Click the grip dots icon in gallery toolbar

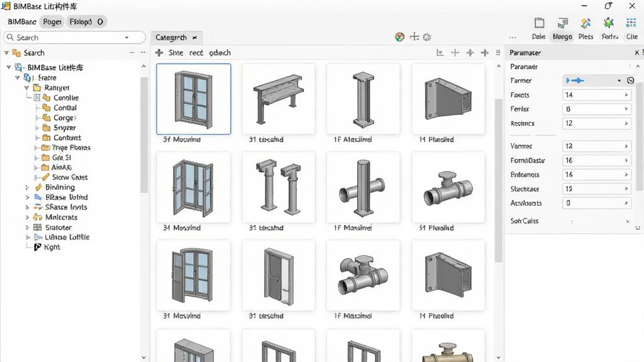(498, 53)
